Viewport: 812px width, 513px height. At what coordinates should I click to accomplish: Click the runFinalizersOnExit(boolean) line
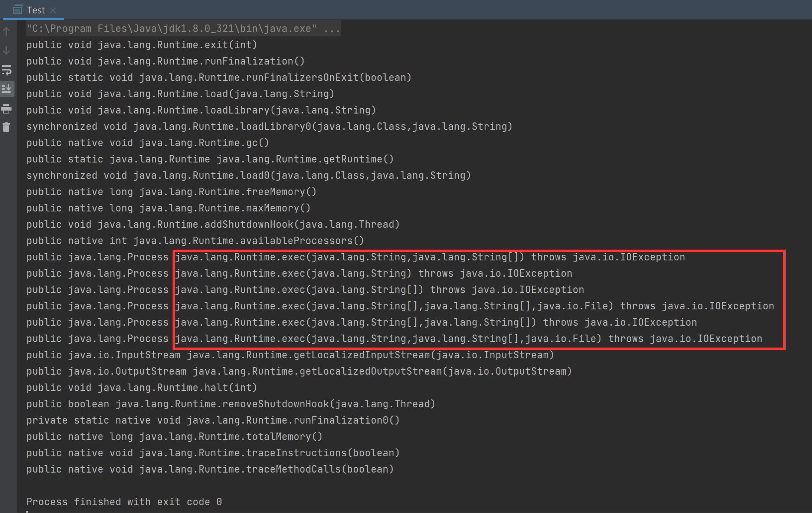coord(219,78)
